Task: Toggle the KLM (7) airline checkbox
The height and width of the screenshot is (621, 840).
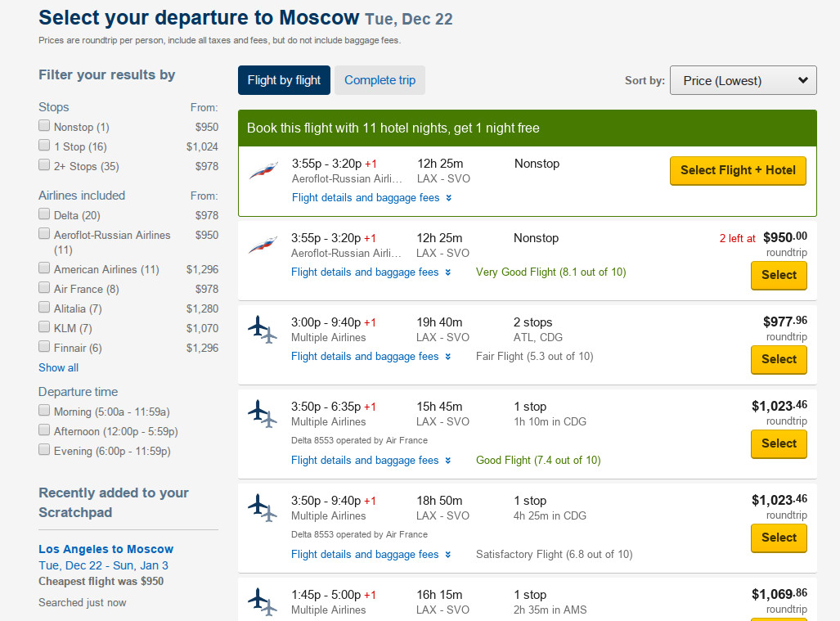Action: tap(44, 326)
